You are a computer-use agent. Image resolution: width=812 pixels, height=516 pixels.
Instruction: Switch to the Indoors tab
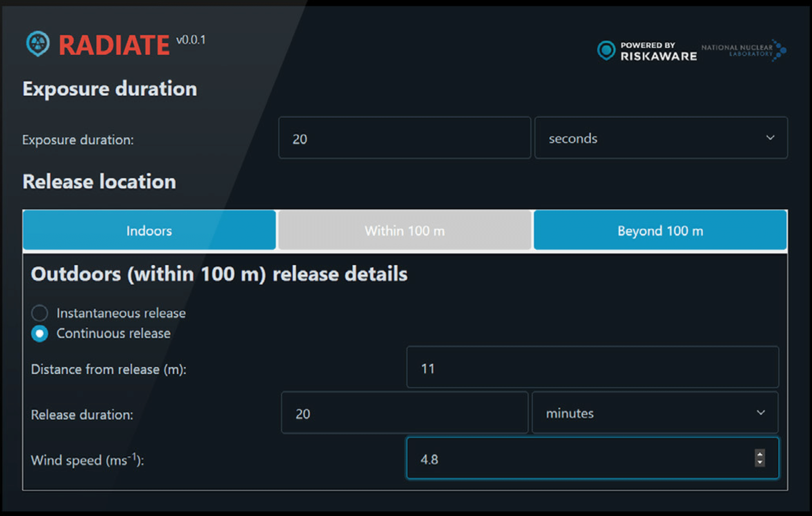[149, 230]
